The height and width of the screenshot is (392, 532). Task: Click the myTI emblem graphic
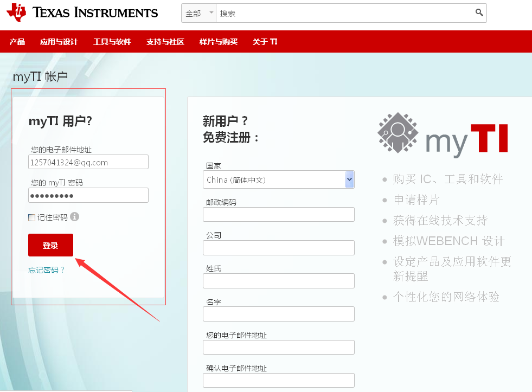point(398,134)
